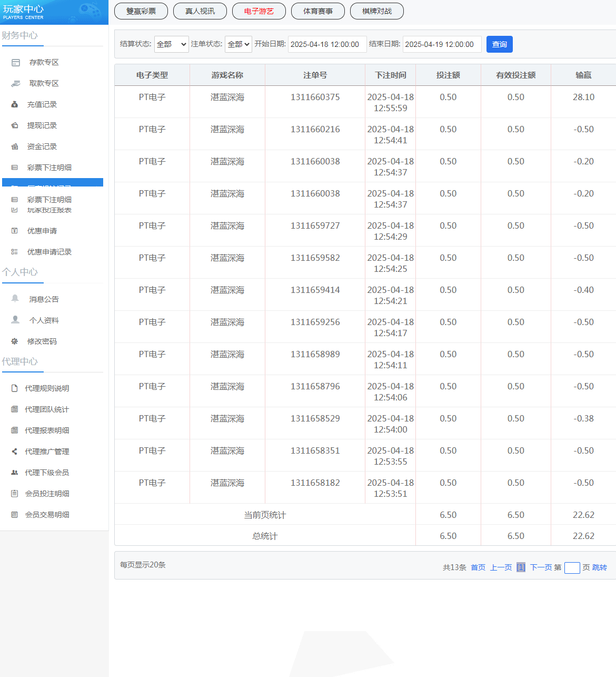616x677 pixels.
Task: Click the agent promotion (代理推广管理) share icon
Action: coord(15,452)
